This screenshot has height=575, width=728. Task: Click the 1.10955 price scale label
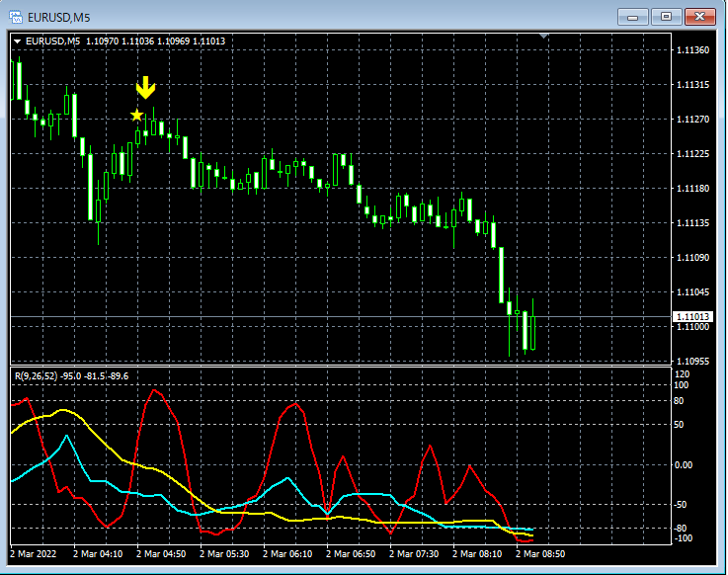point(691,362)
